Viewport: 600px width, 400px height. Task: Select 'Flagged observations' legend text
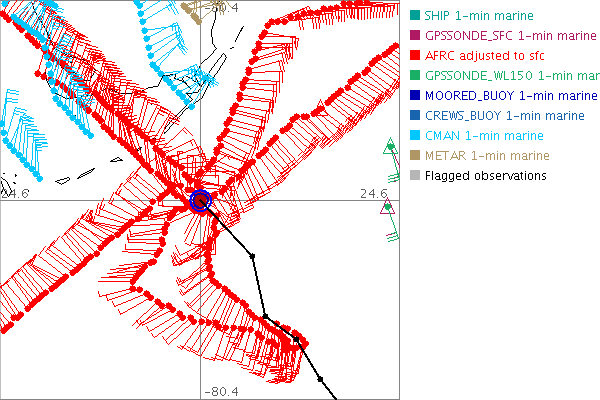click(485, 175)
